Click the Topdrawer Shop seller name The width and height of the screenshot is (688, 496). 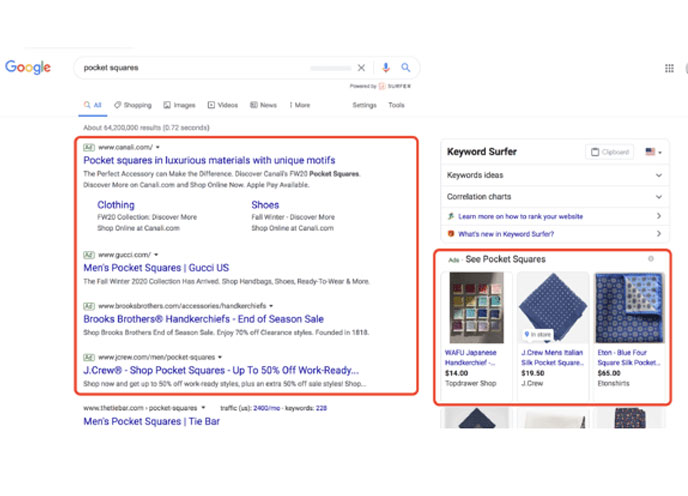(470, 383)
